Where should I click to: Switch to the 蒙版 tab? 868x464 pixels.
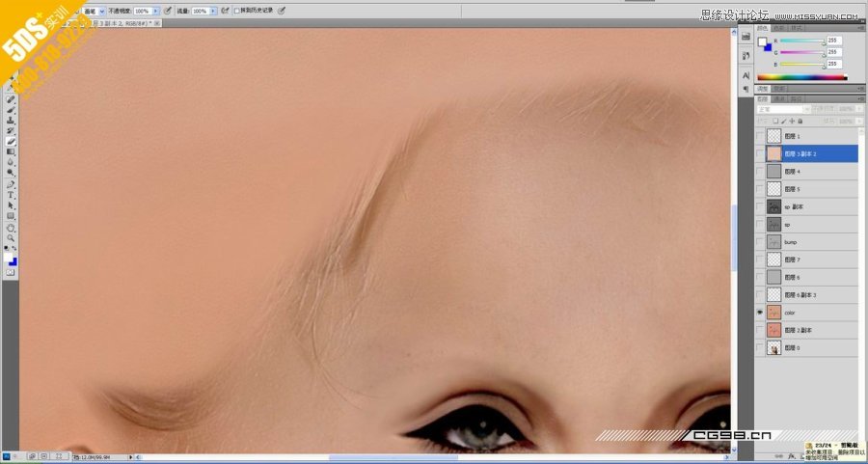coord(779,89)
